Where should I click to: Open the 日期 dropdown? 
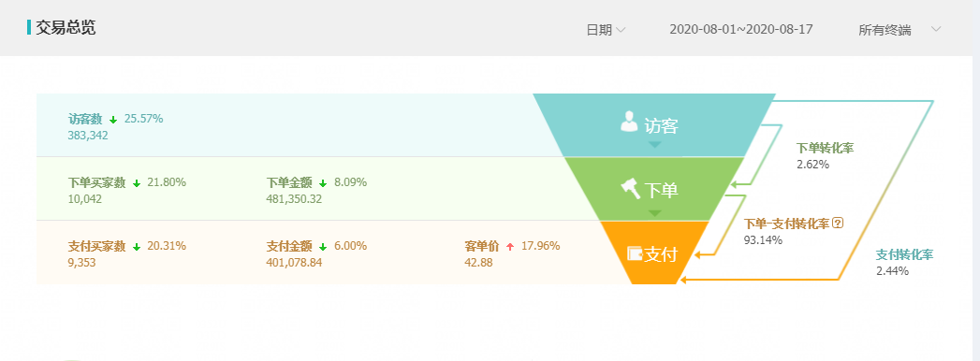click(x=606, y=30)
